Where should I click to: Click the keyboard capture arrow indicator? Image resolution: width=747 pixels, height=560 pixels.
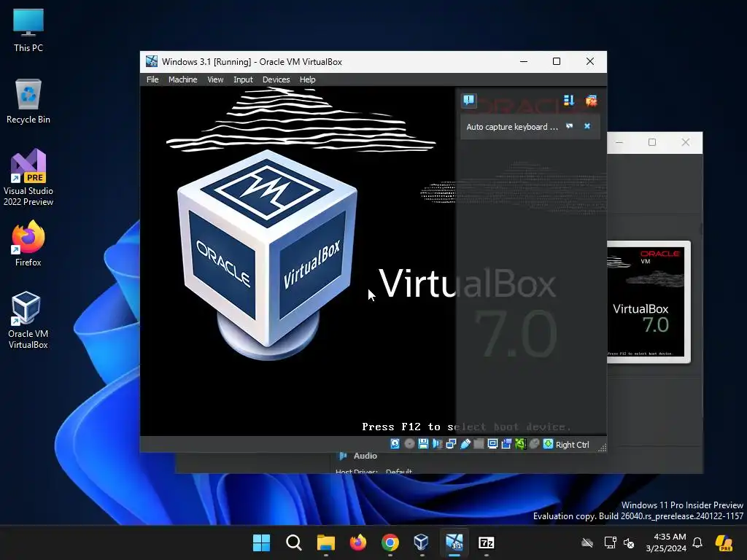548,444
